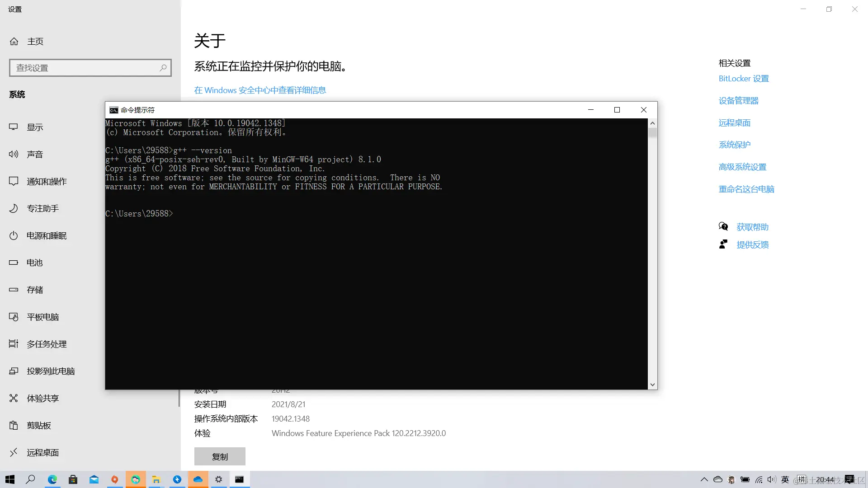Open the BitLocker 设置 link
Viewport: 868px width, 488px height.
[744, 79]
